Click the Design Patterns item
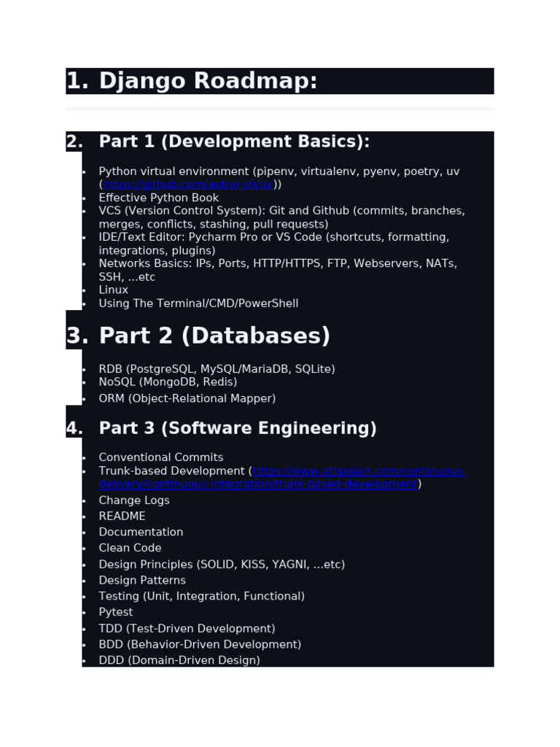The image size is (560, 747). pyautogui.click(x=142, y=580)
